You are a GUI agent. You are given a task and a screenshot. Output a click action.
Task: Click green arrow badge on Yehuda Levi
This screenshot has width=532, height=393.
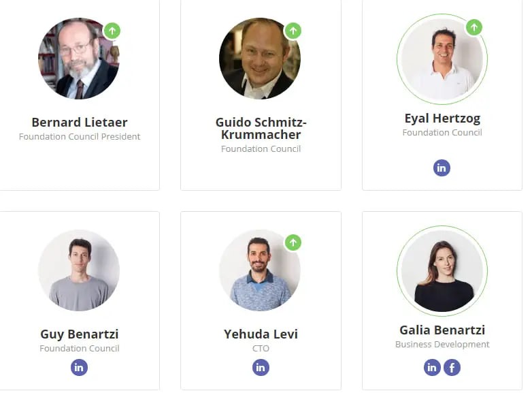coord(293,242)
